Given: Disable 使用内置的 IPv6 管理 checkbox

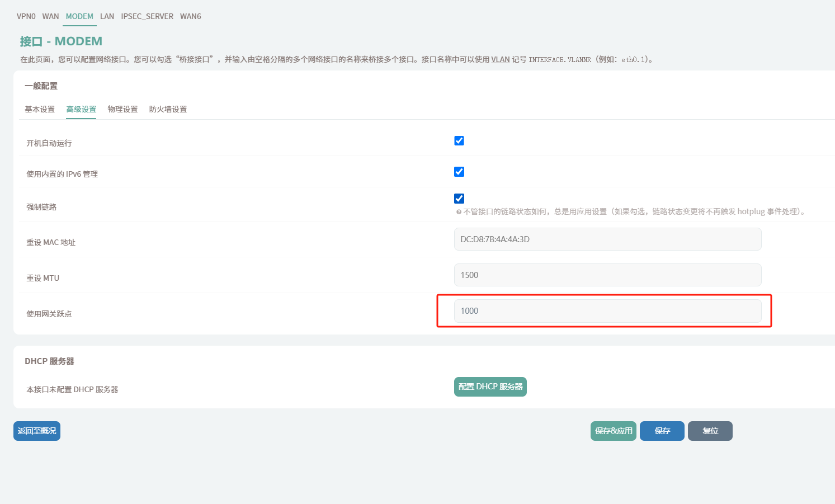Looking at the screenshot, I should tap(459, 172).
